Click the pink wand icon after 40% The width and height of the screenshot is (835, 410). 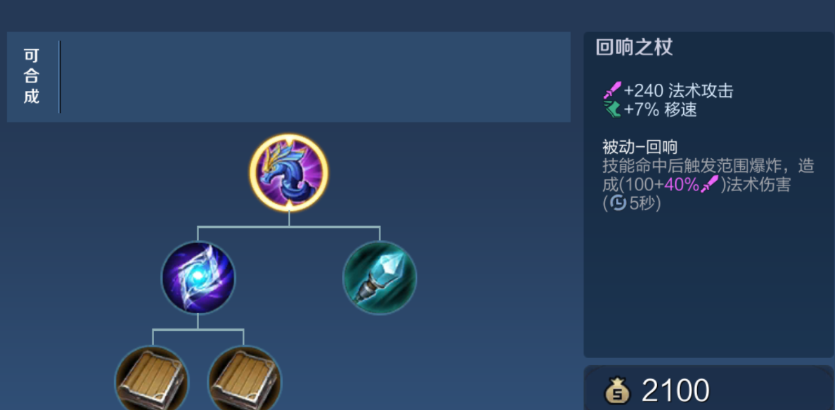(x=710, y=184)
